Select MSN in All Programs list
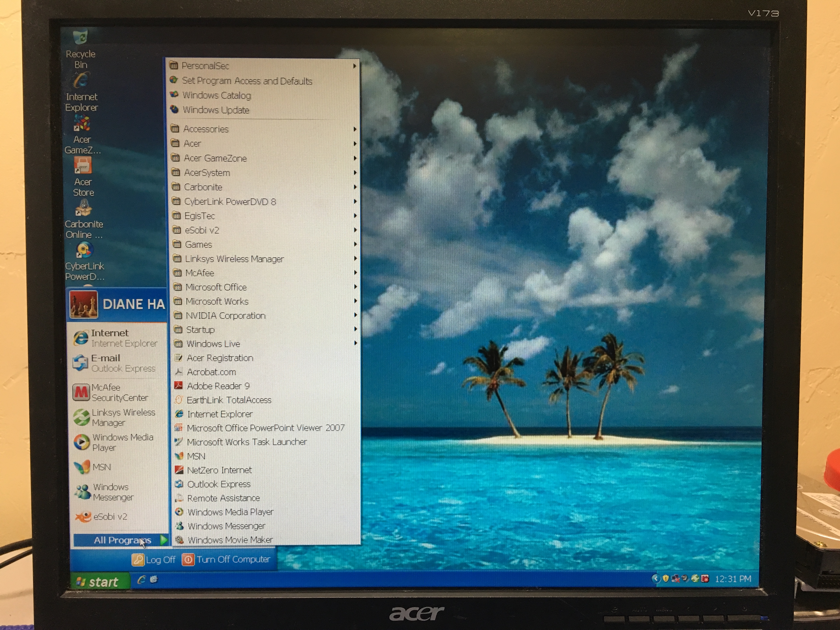Image resolution: width=840 pixels, height=630 pixels. point(265,456)
